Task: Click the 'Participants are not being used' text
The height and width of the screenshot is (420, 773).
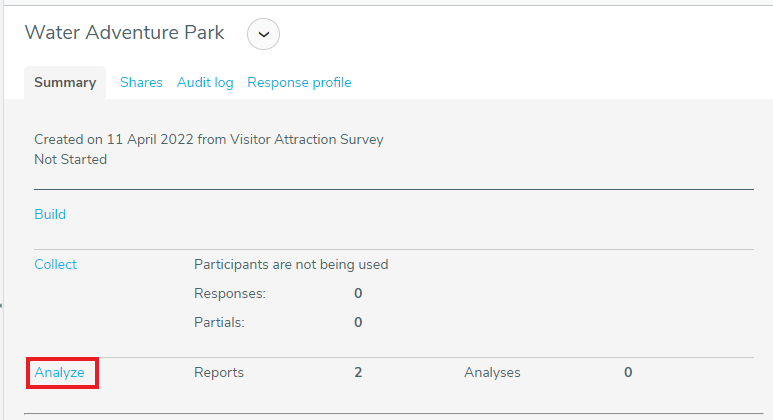Action: click(x=291, y=265)
